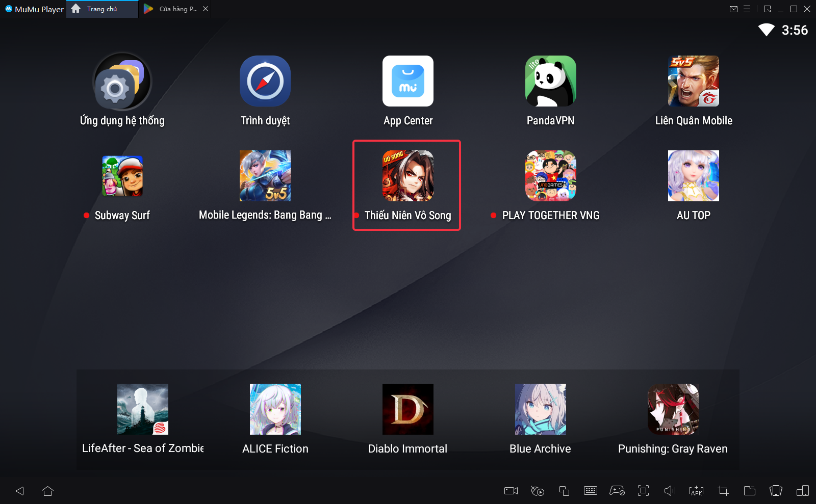Open Diablo Immortal in recommended apps
This screenshot has height=504, width=816.
[407, 409]
